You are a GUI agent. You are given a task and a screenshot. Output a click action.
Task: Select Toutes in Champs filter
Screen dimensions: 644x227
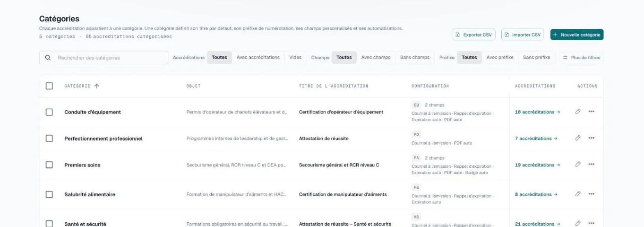pos(344,57)
